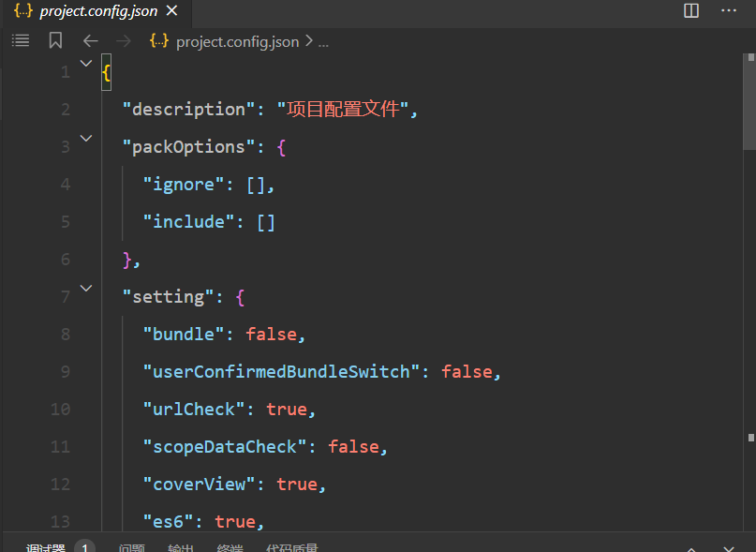Switch to the 终端 panel tab
Viewport: 756px width, 552px height.
[230, 547]
